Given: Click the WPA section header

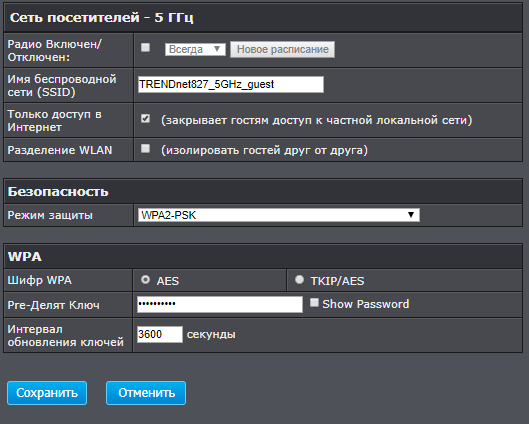Looking at the screenshot, I should click(x=263, y=256).
